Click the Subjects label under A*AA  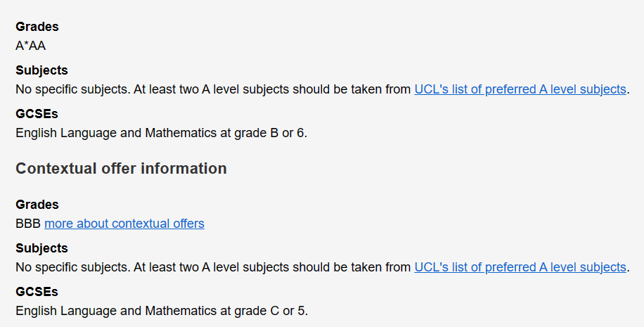[41, 70]
